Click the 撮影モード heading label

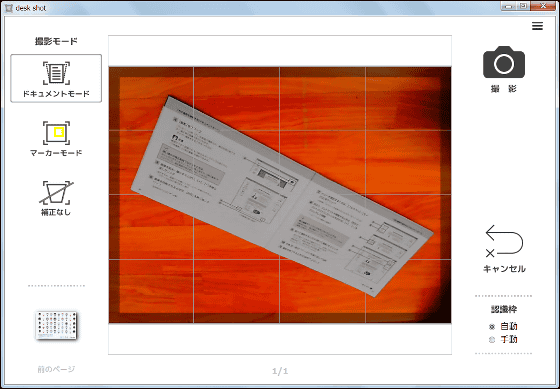click(x=56, y=41)
